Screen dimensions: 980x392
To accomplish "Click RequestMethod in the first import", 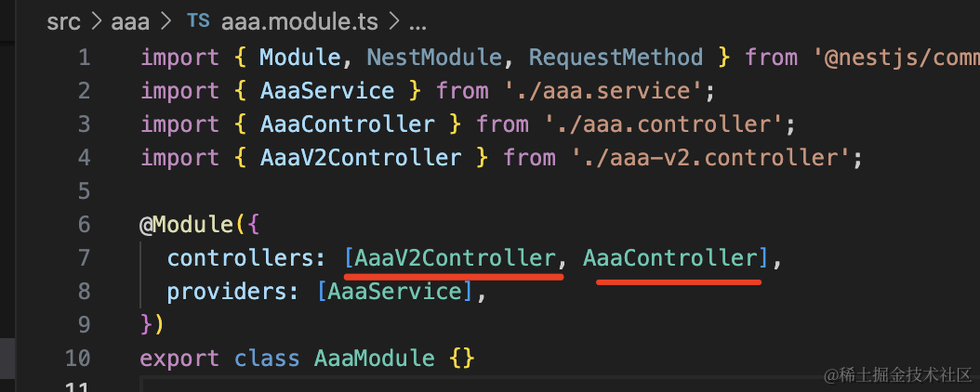I will pos(616,58).
